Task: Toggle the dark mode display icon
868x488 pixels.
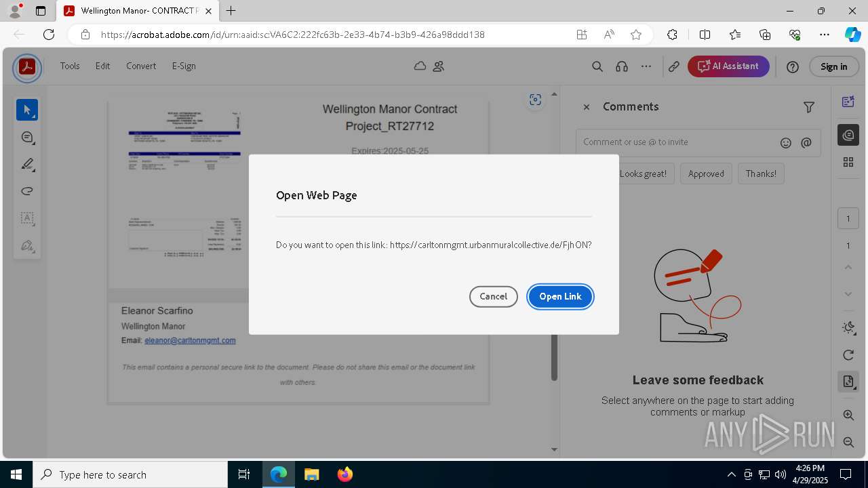Action: click(x=848, y=328)
